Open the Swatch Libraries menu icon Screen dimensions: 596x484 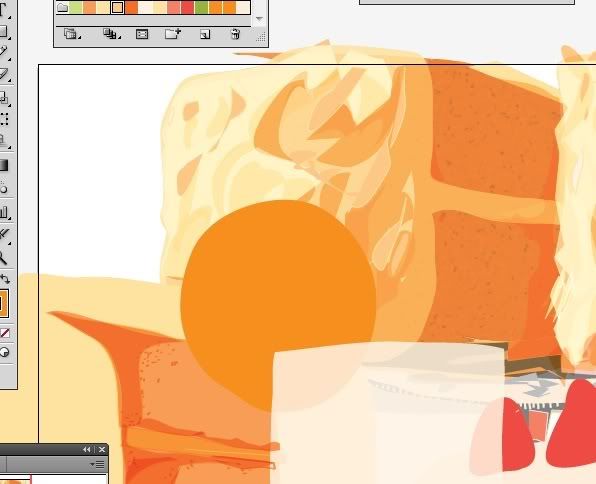71,34
